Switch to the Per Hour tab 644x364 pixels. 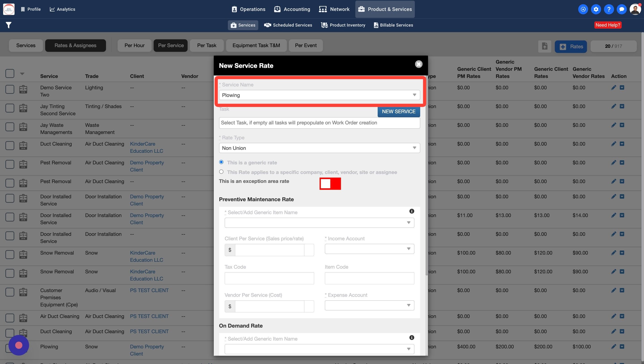tap(134, 46)
